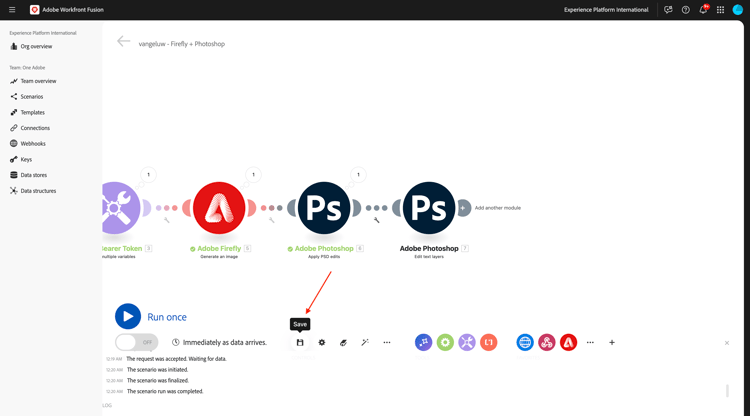
Task: Open the user profile avatar
Action: pyautogui.click(x=738, y=10)
